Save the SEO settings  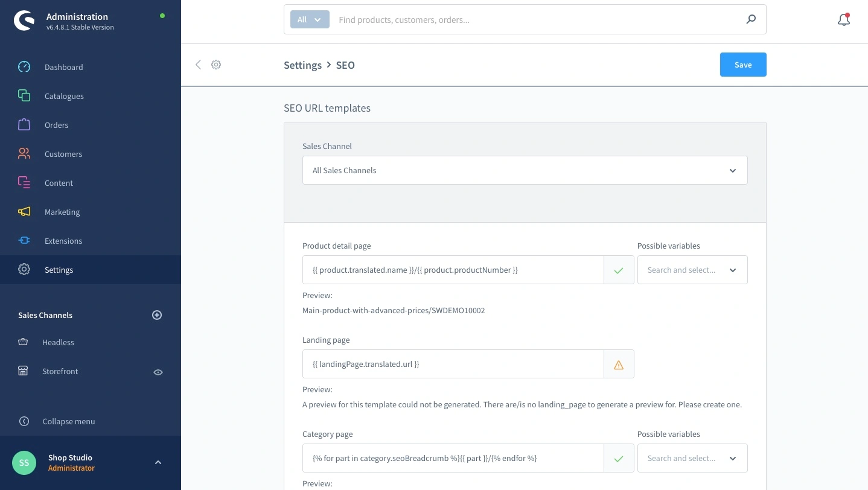tap(742, 65)
